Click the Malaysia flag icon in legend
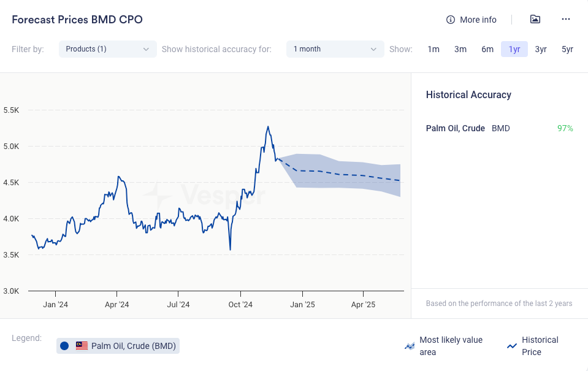Viewport: 588px width, 371px height. (82, 346)
